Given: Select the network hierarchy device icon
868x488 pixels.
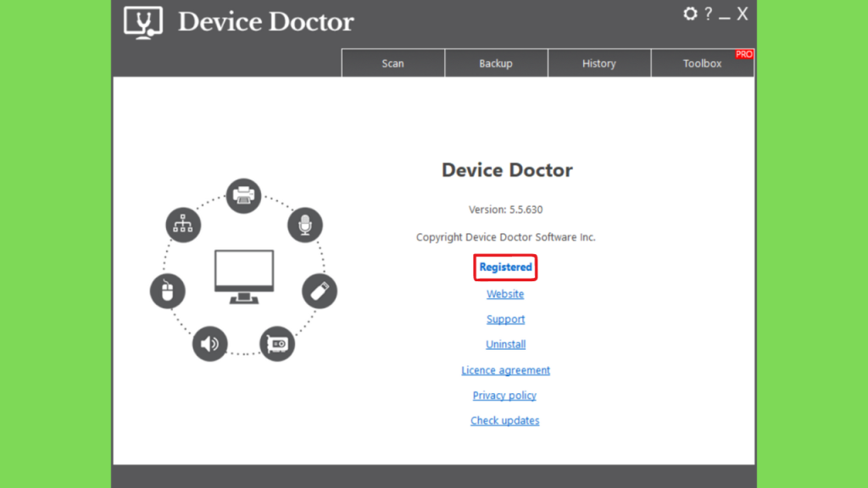Looking at the screenshot, I should tap(183, 225).
